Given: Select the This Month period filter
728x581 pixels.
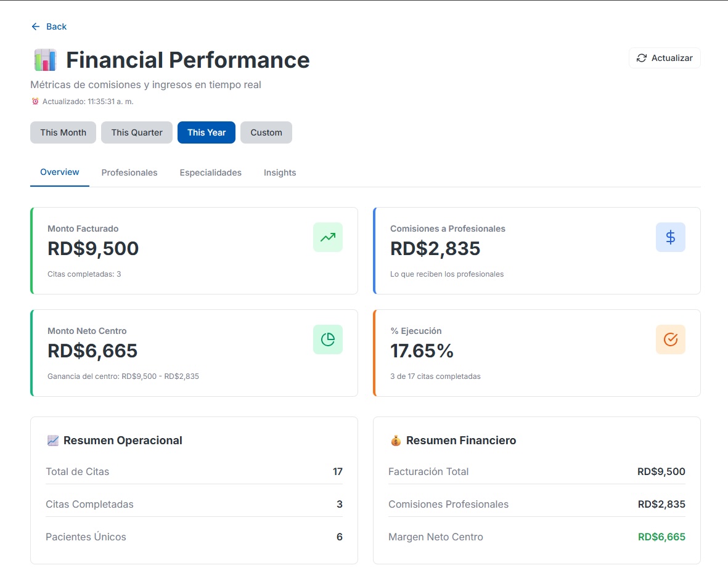Looking at the screenshot, I should [x=63, y=132].
